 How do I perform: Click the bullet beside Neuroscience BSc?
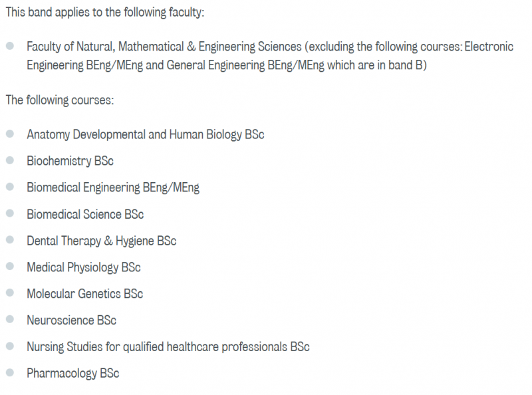[10, 319]
